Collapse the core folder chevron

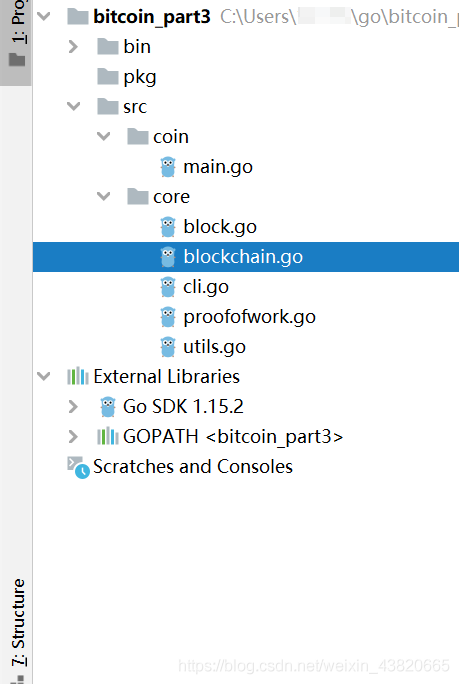pyautogui.click(x=103, y=196)
